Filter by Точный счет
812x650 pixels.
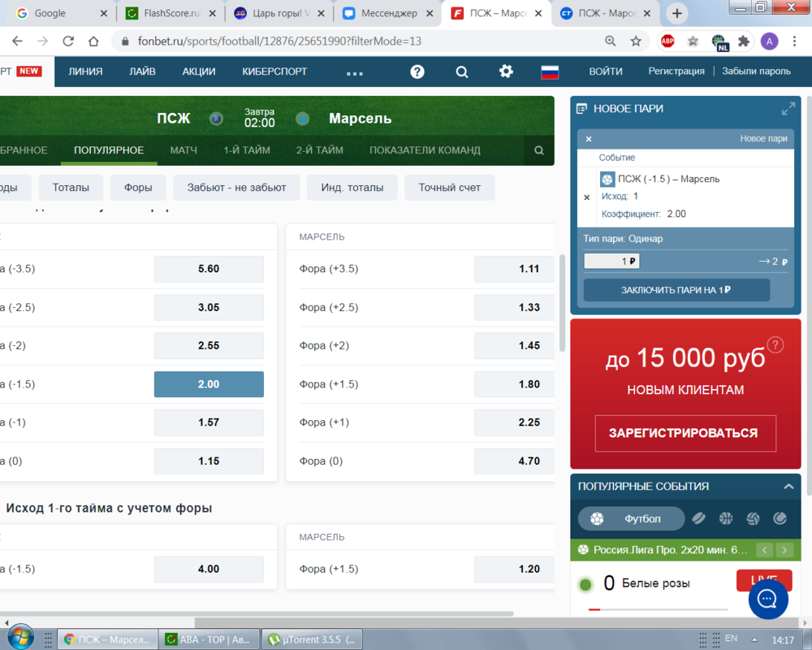pyautogui.click(x=450, y=188)
